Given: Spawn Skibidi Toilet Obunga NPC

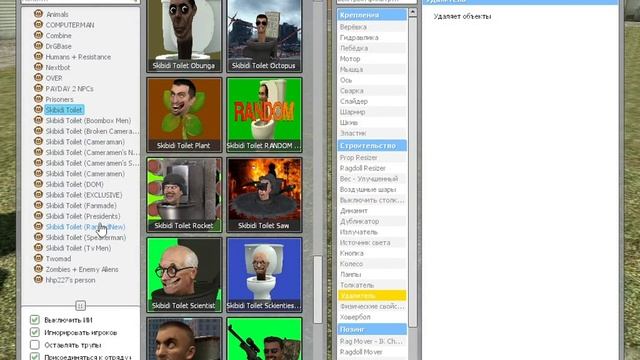Looking at the screenshot, I should (184, 36).
